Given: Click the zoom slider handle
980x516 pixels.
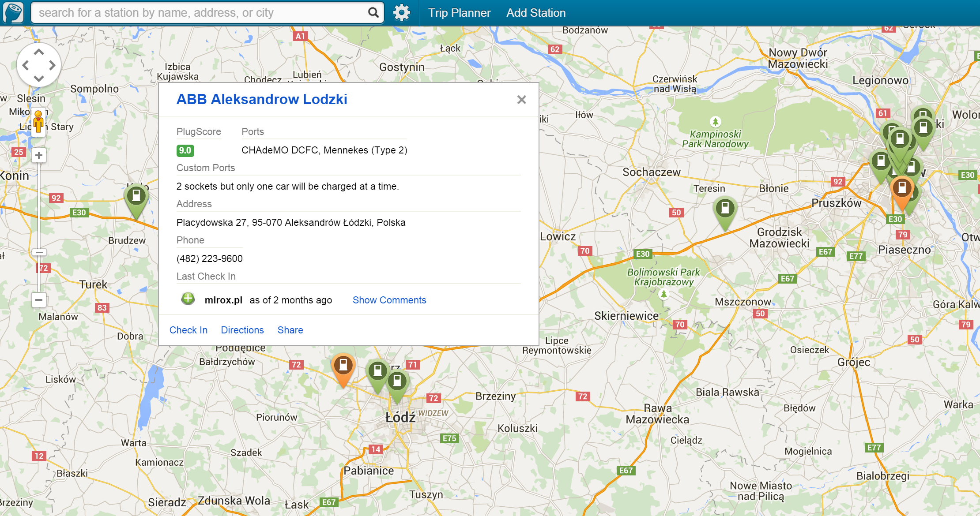Looking at the screenshot, I should pyautogui.click(x=39, y=252).
